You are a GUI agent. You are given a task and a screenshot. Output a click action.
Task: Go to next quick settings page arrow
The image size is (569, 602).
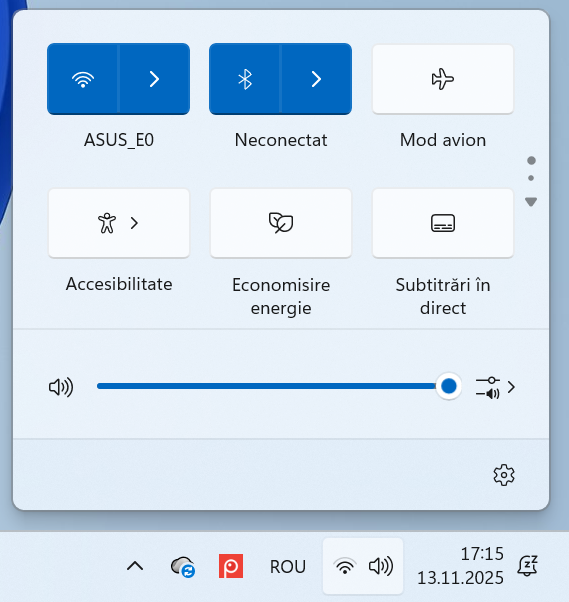coord(531,202)
